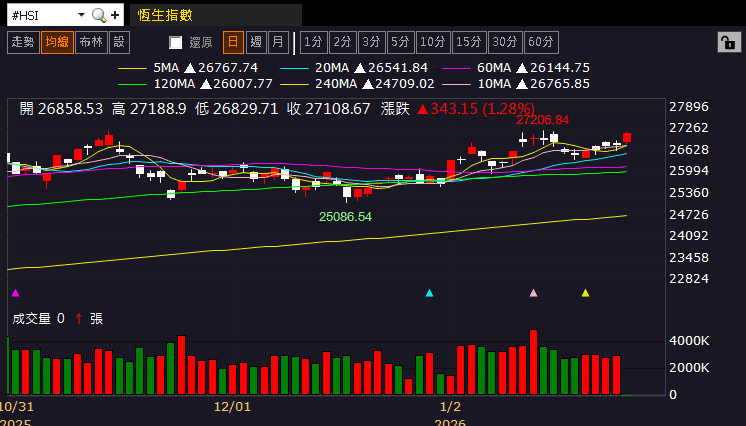Image resolution: width=746 pixels, height=426 pixels.
Task: Click the latest red candlestick
Action: (627, 137)
